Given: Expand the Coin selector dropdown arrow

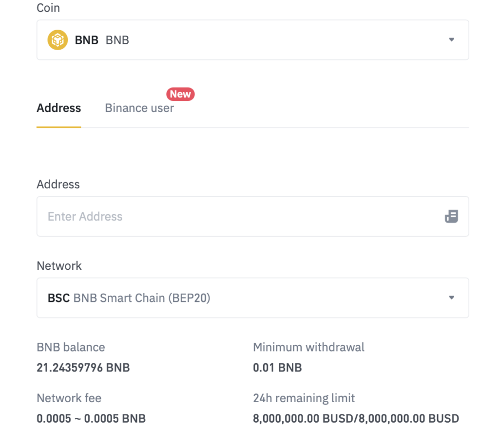Looking at the screenshot, I should click(x=451, y=40).
